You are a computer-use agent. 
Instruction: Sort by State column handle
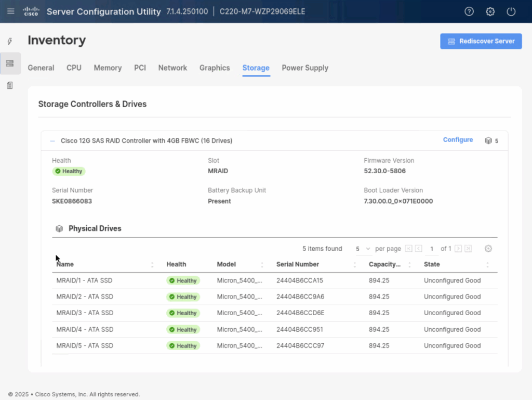(x=487, y=265)
